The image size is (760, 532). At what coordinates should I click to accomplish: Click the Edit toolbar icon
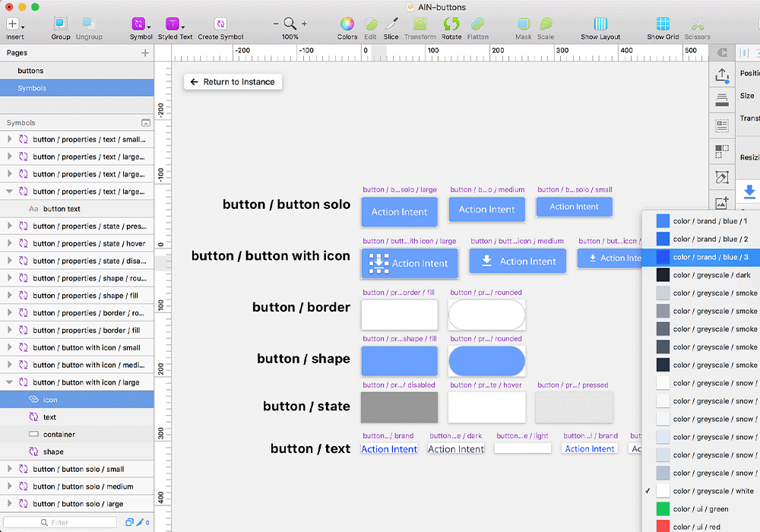tap(370, 24)
